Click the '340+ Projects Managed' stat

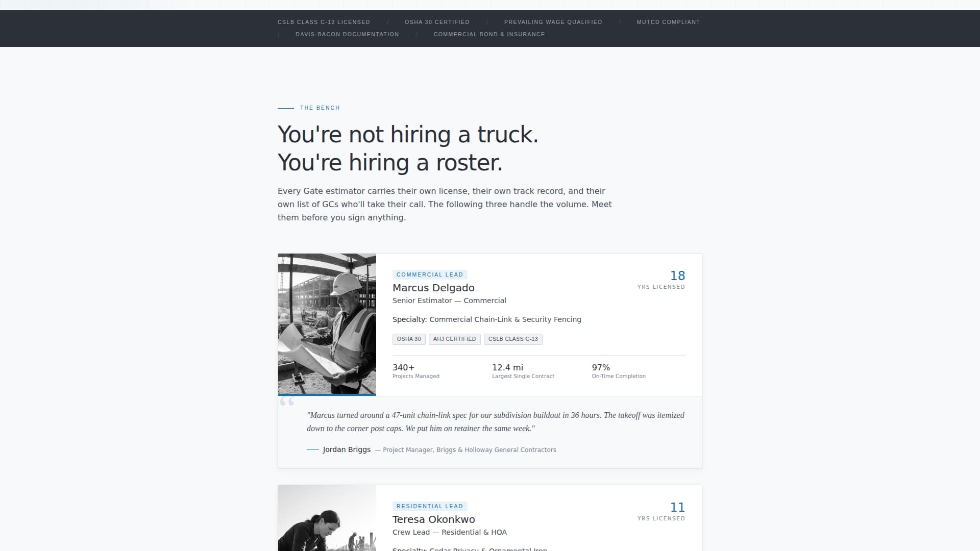(416, 371)
